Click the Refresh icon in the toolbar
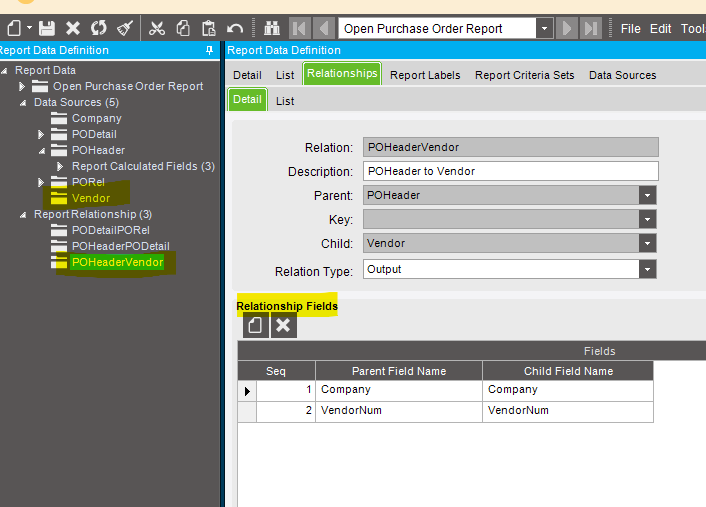This screenshot has width=706, height=507. 98,28
